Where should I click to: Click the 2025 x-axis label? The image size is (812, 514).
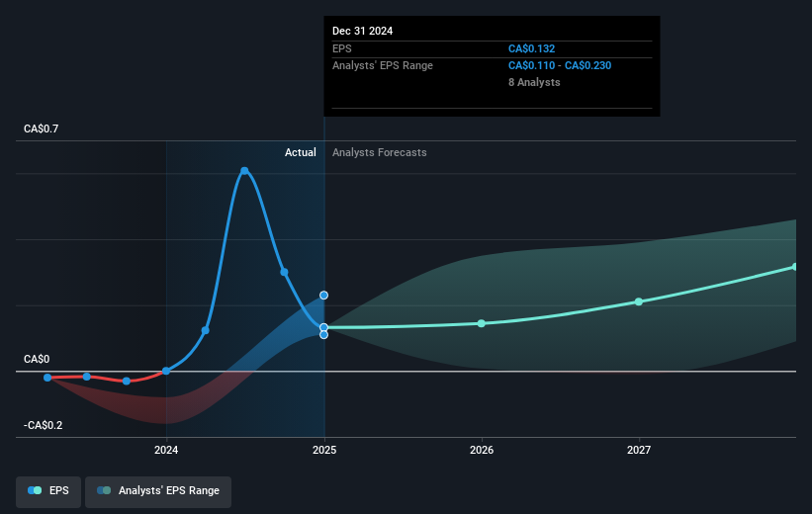click(x=324, y=451)
